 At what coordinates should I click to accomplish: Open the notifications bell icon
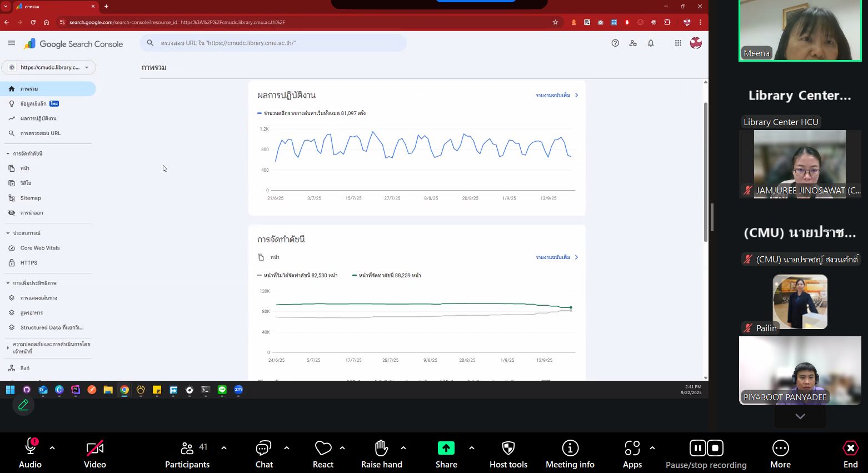click(651, 43)
